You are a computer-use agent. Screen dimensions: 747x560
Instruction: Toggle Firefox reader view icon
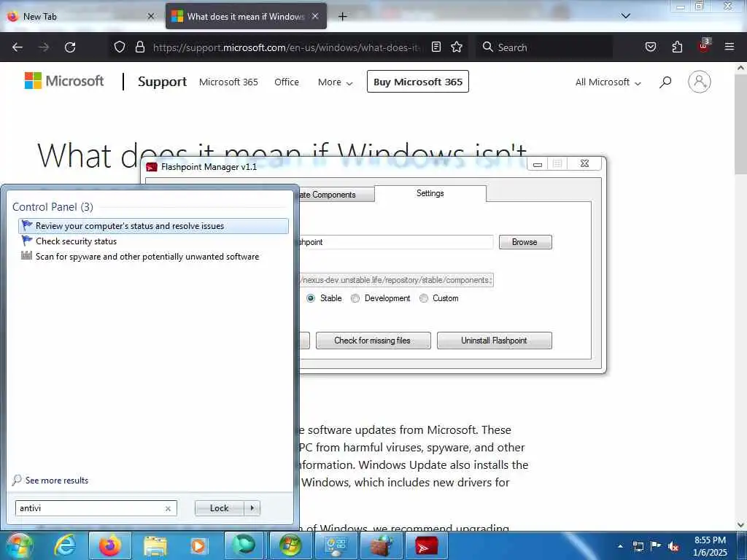click(436, 47)
